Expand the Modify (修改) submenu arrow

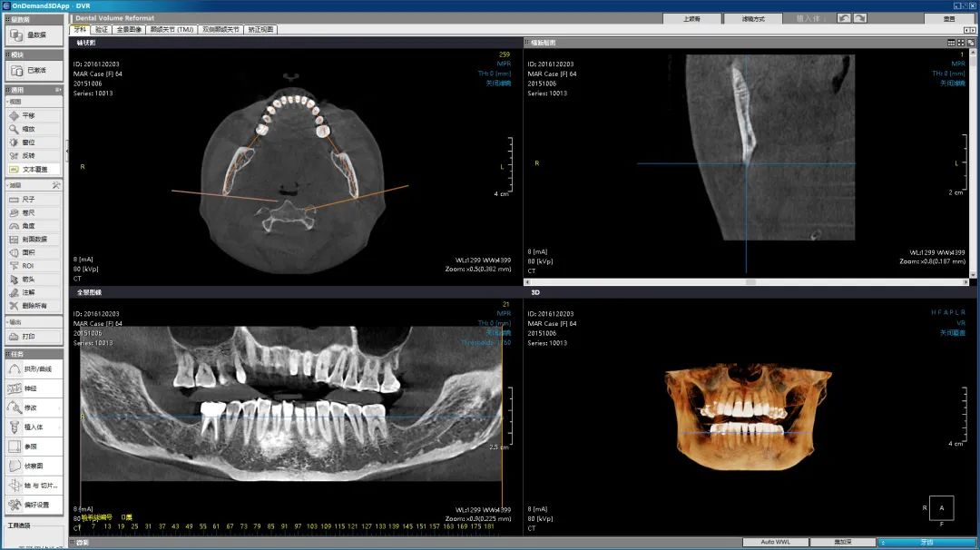pyautogui.click(x=59, y=408)
